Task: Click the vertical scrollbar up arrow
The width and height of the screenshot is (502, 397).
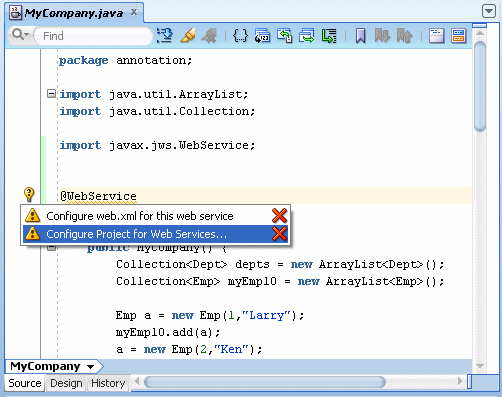Action: [480, 33]
